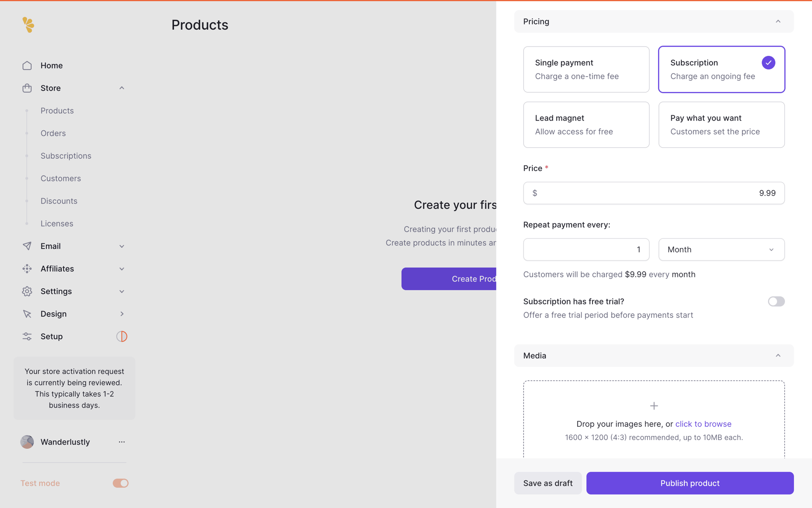Click the '1600 × 1200 (4:3) recommended' hint

coord(654,438)
